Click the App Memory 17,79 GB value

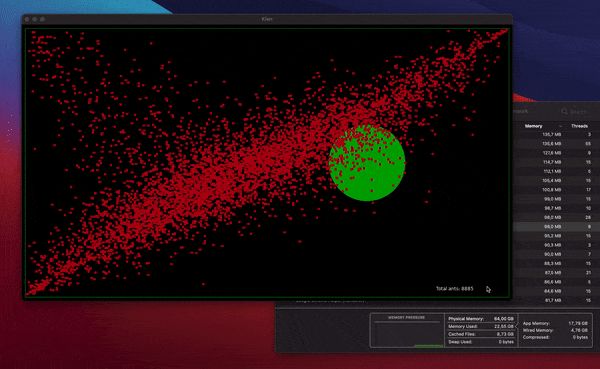[578, 323]
